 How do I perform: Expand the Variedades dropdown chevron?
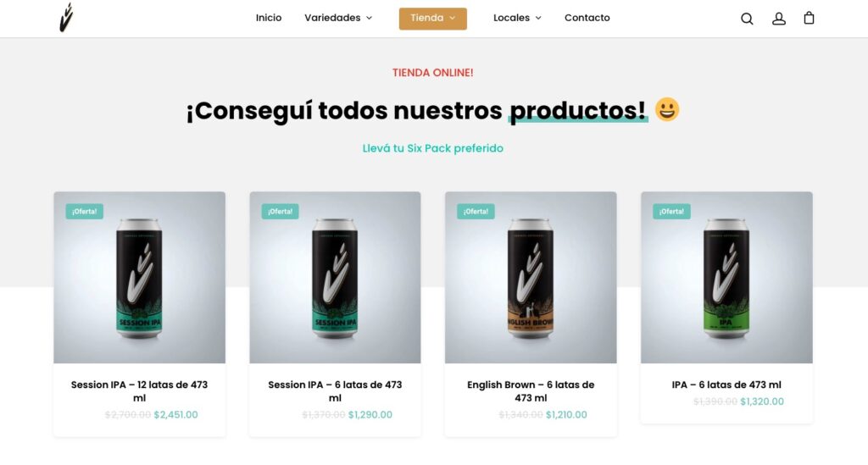tap(370, 19)
